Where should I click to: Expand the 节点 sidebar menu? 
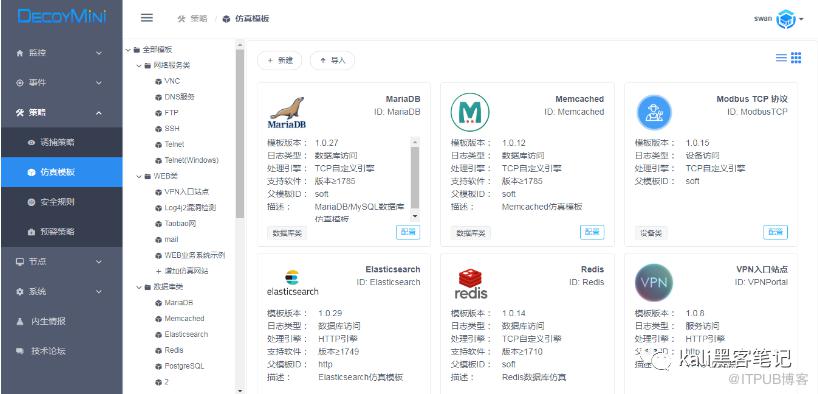point(99,261)
